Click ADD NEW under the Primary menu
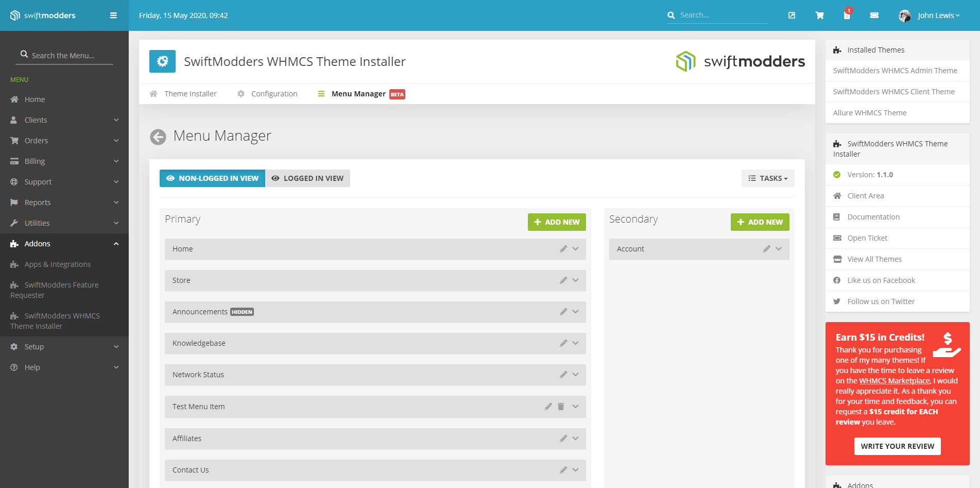The width and height of the screenshot is (980, 488). (557, 222)
